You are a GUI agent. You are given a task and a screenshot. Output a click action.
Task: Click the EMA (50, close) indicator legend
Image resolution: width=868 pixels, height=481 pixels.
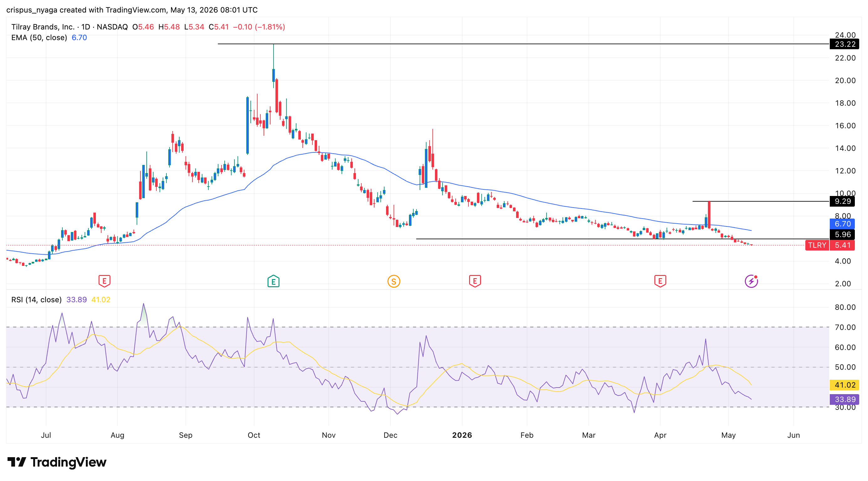[x=39, y=37]
